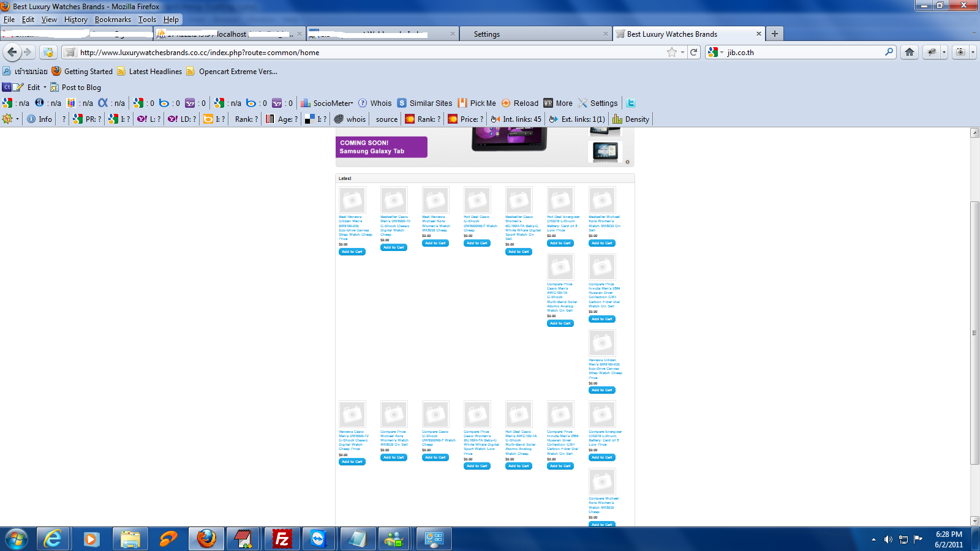Bookmark this page with the star icon
The image size is (980, 551).
coord(672,52)
